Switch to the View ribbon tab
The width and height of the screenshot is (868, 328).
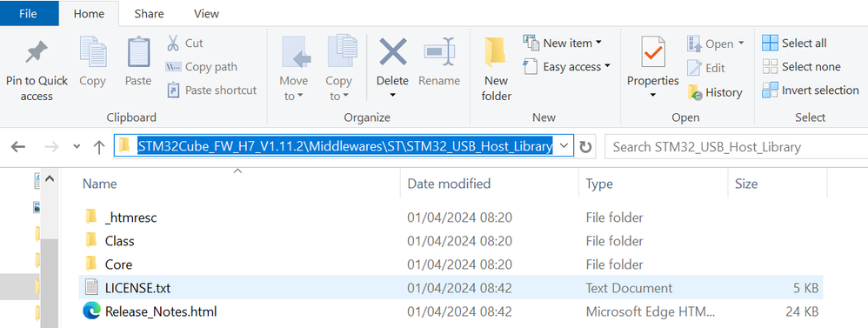(206, 14)
